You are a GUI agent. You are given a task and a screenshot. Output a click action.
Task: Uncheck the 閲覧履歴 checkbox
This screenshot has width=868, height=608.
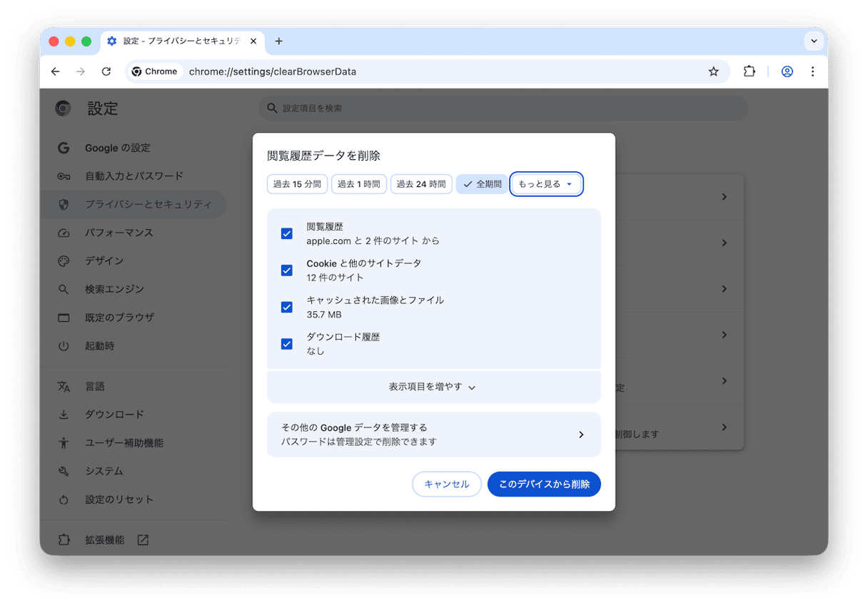click(287, 233)
